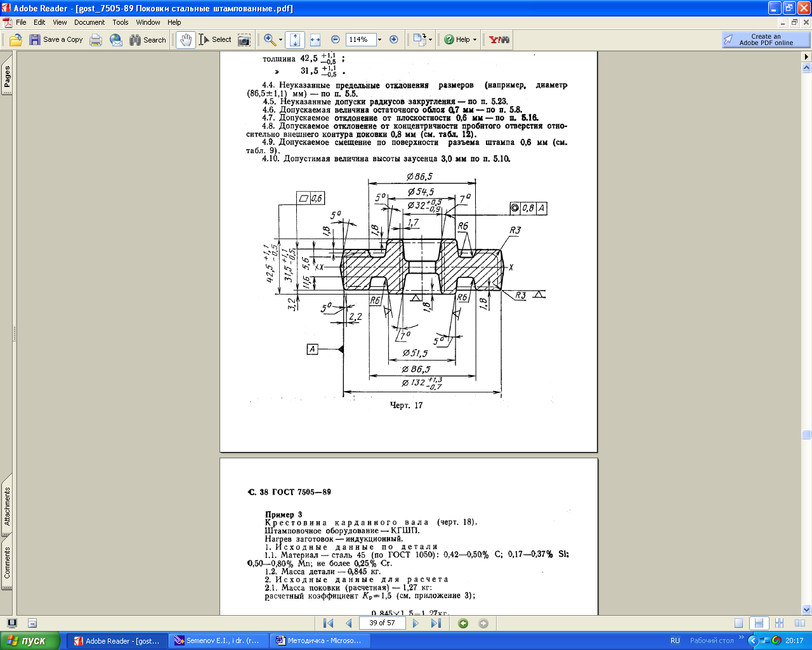812x650 pixels.
Task: Expand the Help dropdown arrow
Action: click(x=475, y=40)
